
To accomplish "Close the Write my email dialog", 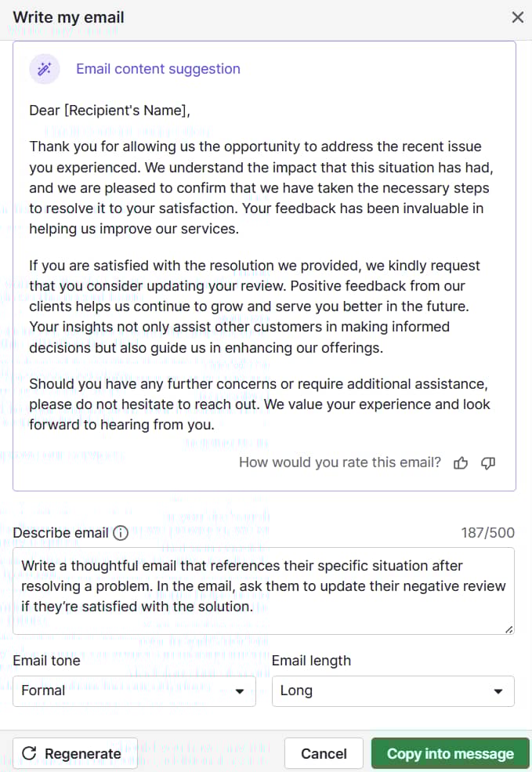I will click(x=517, y=17).
